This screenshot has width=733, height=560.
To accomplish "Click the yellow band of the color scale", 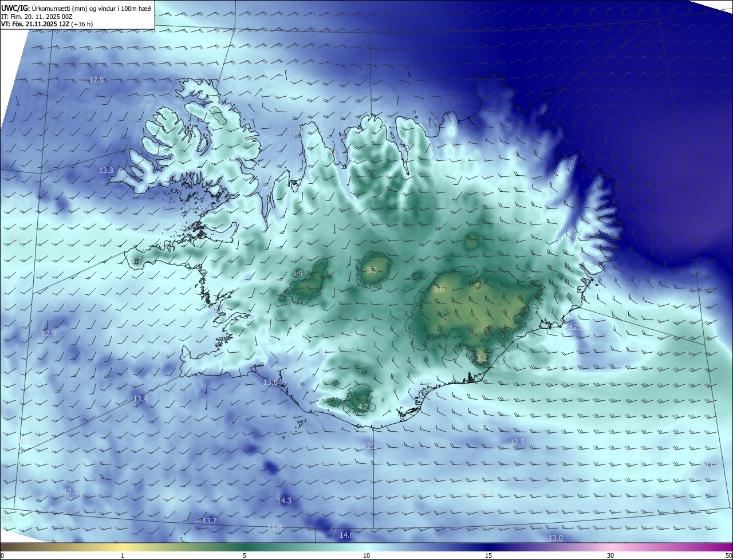I will click(x=123, y=547).
